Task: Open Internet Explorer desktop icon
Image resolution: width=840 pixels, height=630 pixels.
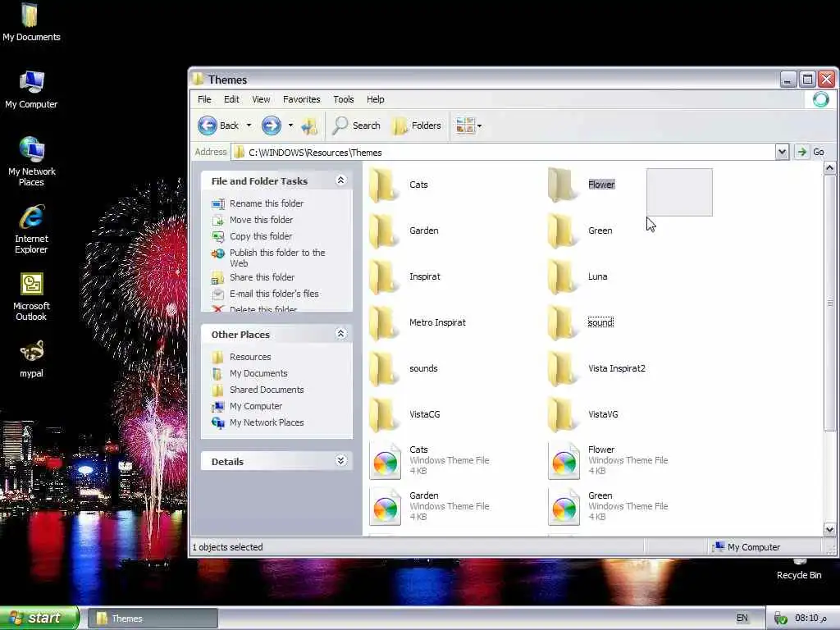Action: coord(31,230)
